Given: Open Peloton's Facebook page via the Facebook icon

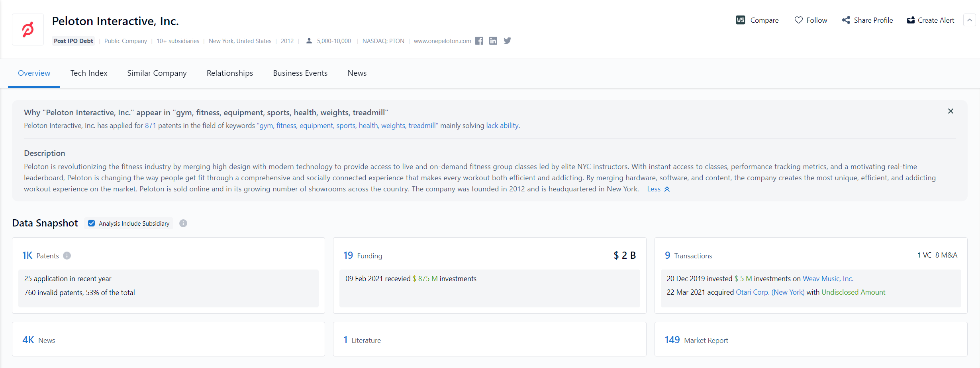Looking at the screenshot, I should coord(479,41).
